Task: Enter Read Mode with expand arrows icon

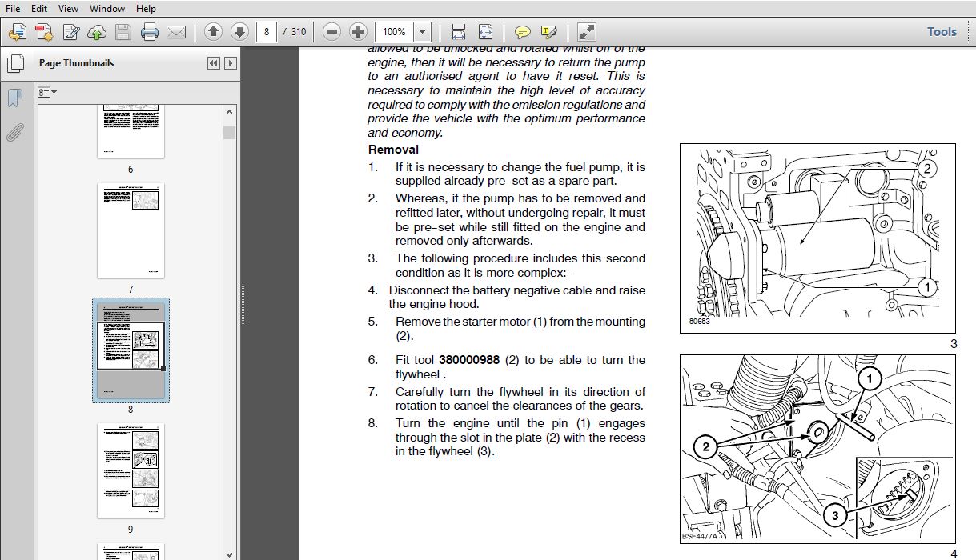Action: click(x=587, y=32)
